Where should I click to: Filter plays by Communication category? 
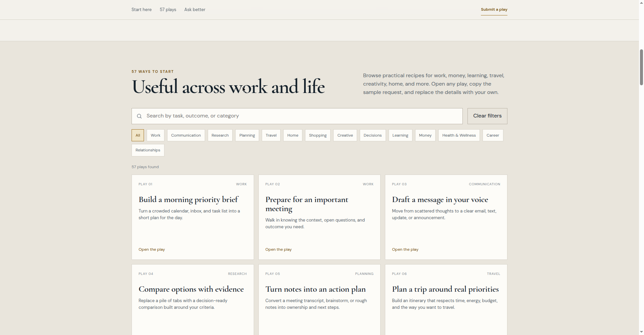[186, 135]
